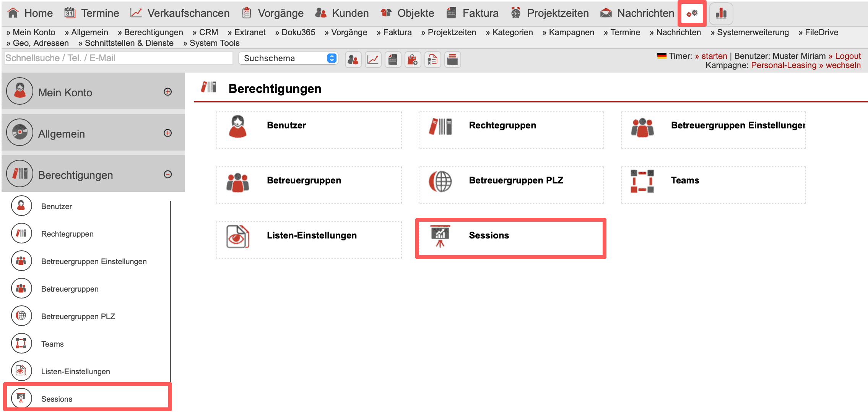Viewport: 868px width, 412px height.
Task: Click the certificate document toolbar icon
Action: tap(432, 60)
